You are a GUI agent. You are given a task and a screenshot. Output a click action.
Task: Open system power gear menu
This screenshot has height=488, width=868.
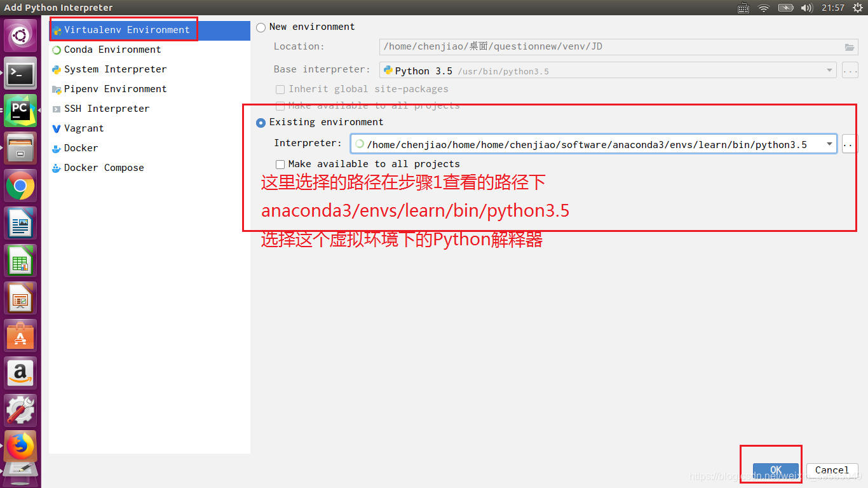[x=857, y=8]
